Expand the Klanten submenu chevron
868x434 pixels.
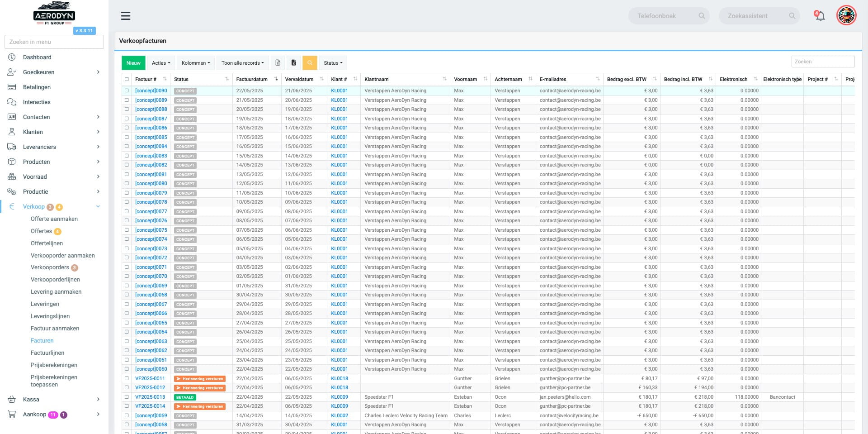[x=98, y=132]
